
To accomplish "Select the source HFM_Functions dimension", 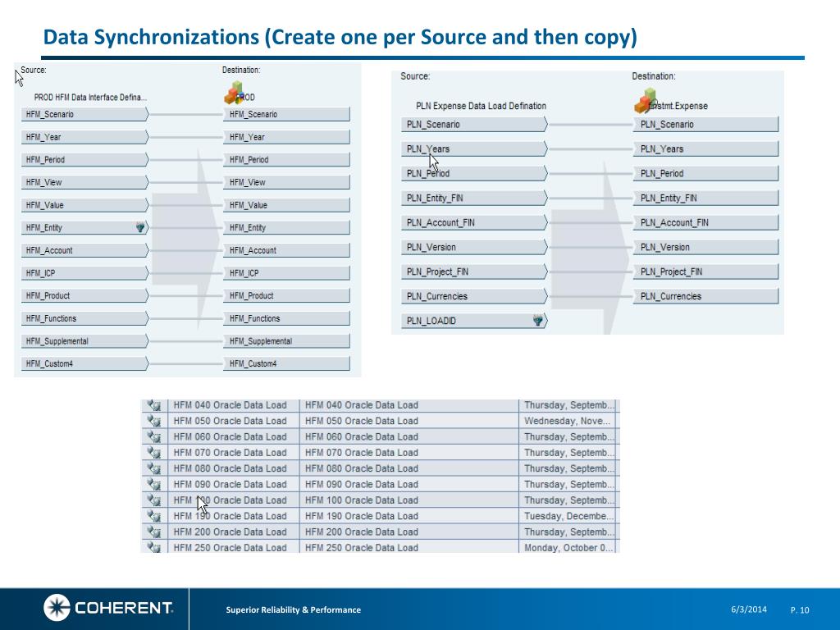I will [84, 318].
